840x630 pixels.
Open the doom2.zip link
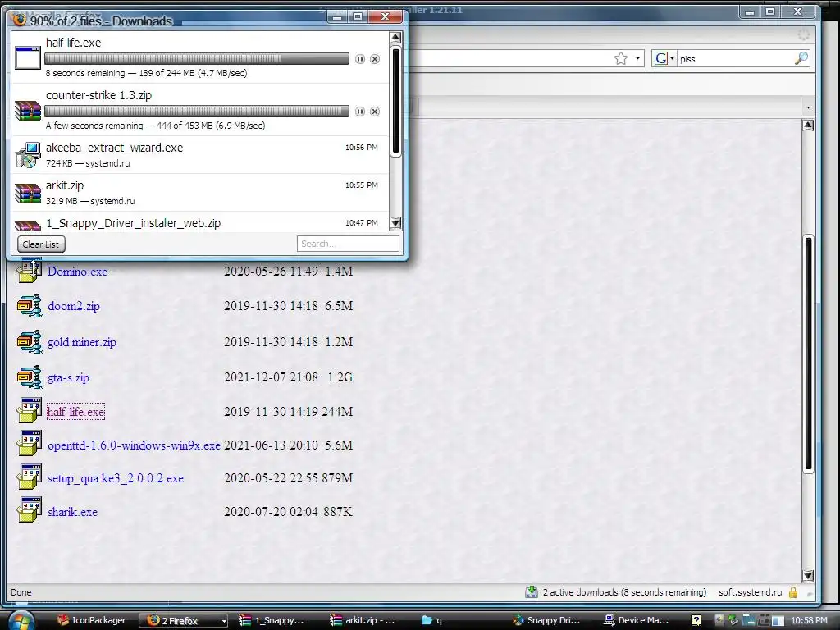coord(73,307)
